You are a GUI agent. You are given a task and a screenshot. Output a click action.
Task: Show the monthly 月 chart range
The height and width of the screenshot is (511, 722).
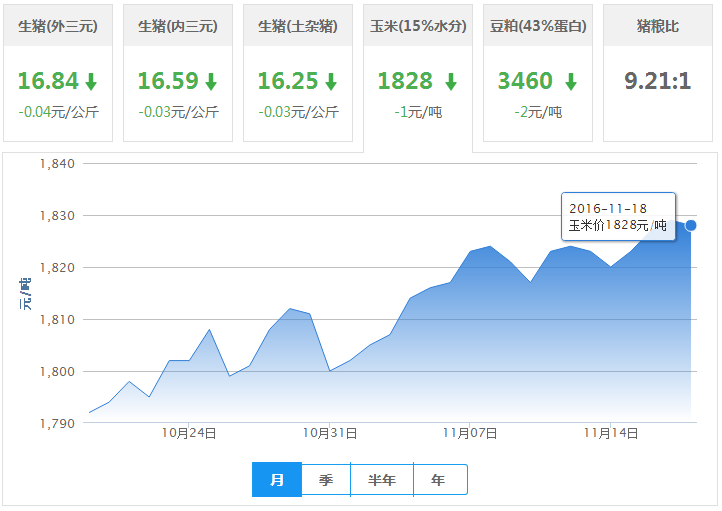click(277, 480)
